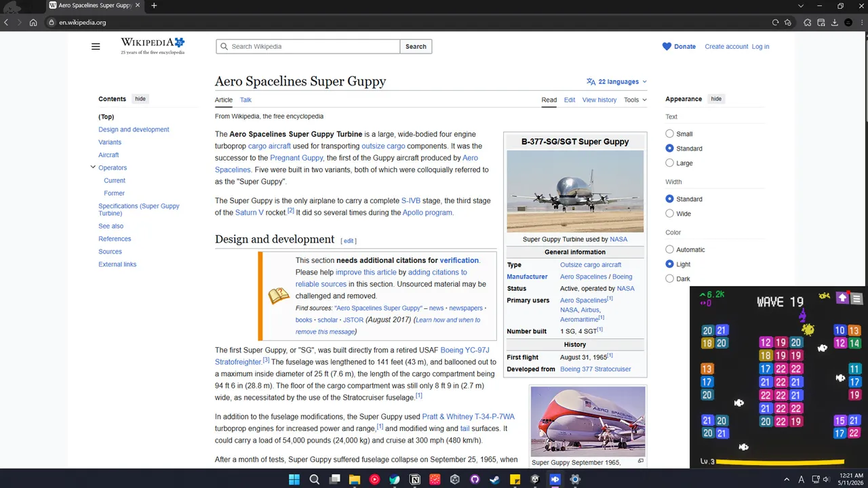
Task: Open the Wikipedia main menu hamburger icon
Action: click(96, 47)
